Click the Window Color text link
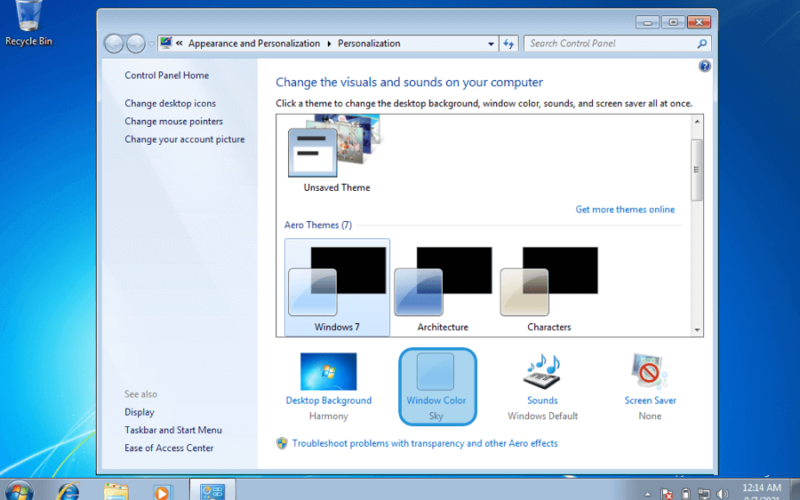The height and width of the screenshot is (500, 800). (436, 401)
